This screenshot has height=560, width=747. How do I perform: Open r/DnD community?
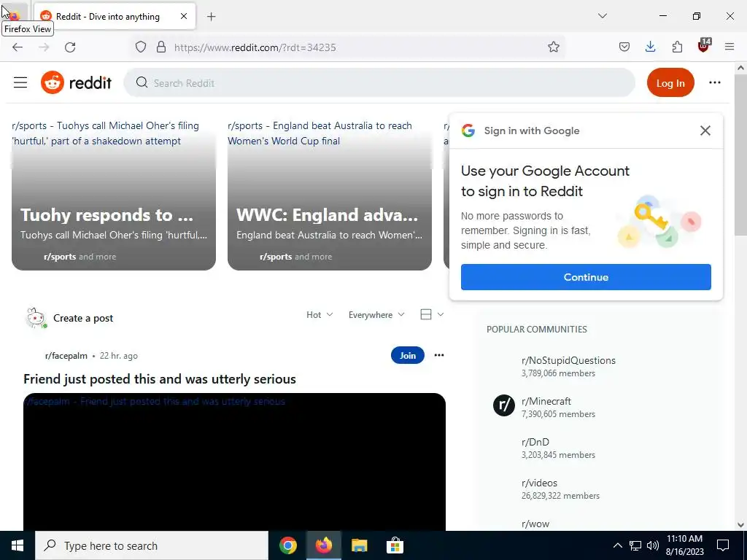click(535, 442)
